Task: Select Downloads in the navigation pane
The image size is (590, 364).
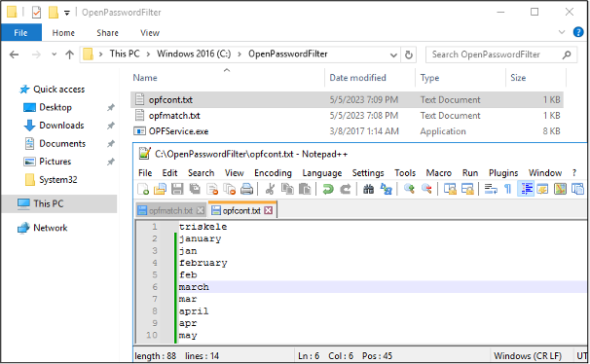Action: [61, 126]
